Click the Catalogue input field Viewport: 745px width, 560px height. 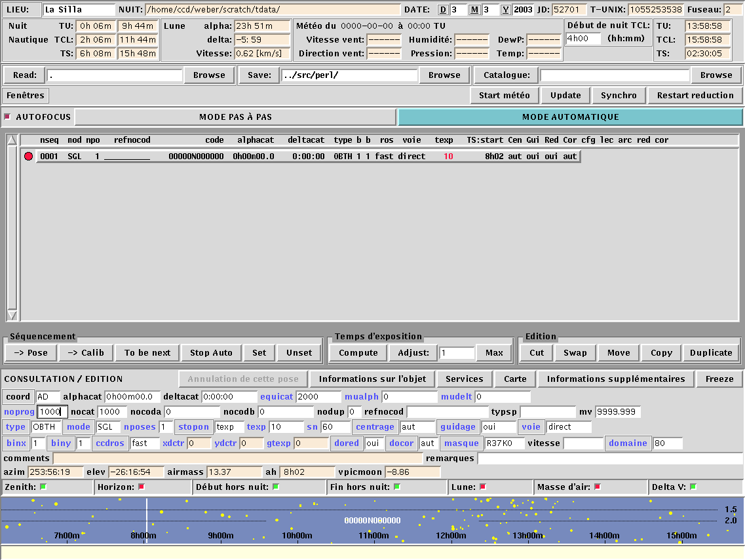[x=615, y=75]
